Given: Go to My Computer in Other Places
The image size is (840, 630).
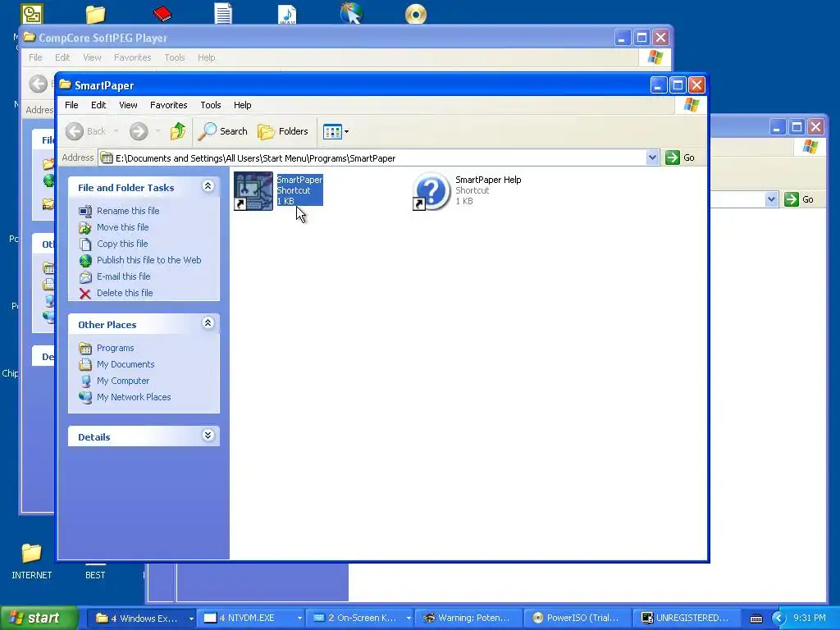Looking at the screenshot, I should 123,381.
